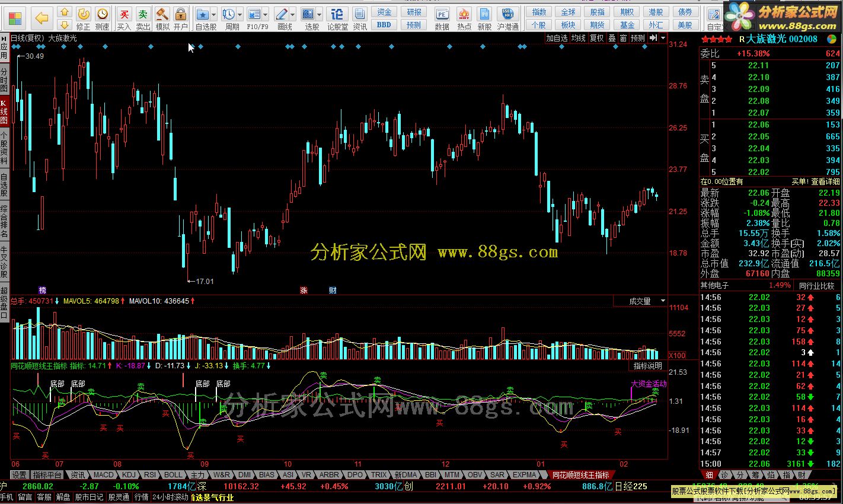843x504 pixels.
Task: Click the 资金 toolbar button
Action: click(x=384, y=12)
